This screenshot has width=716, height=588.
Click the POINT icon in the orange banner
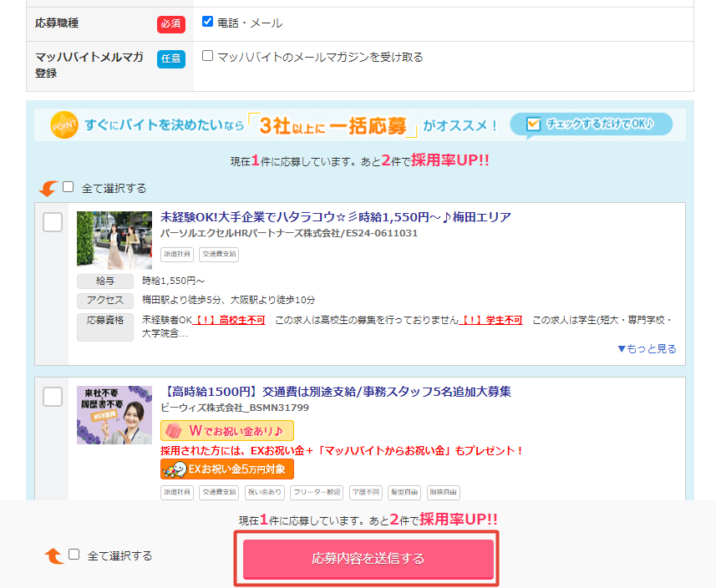pyautogui.click(x=63, y=124)
